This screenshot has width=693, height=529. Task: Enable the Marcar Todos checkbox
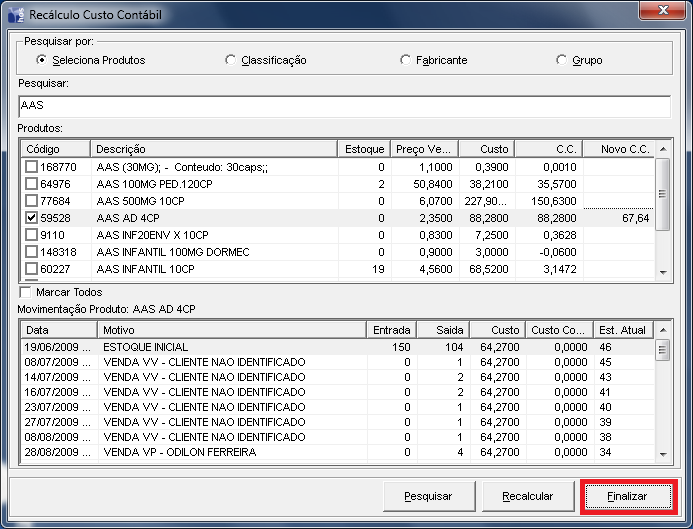(26, 291)
